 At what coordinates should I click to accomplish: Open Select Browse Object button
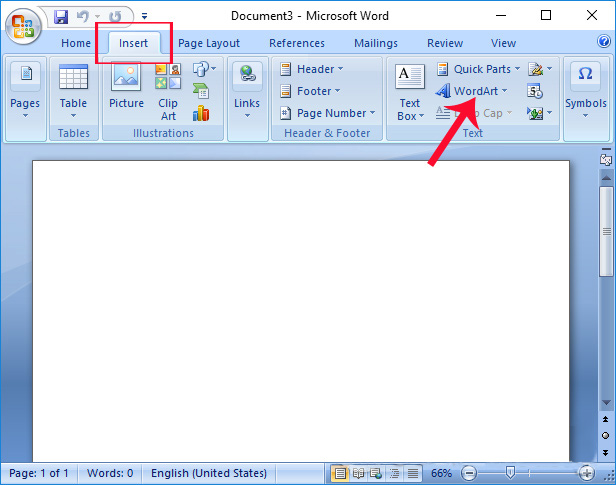[x=605, y=436]
